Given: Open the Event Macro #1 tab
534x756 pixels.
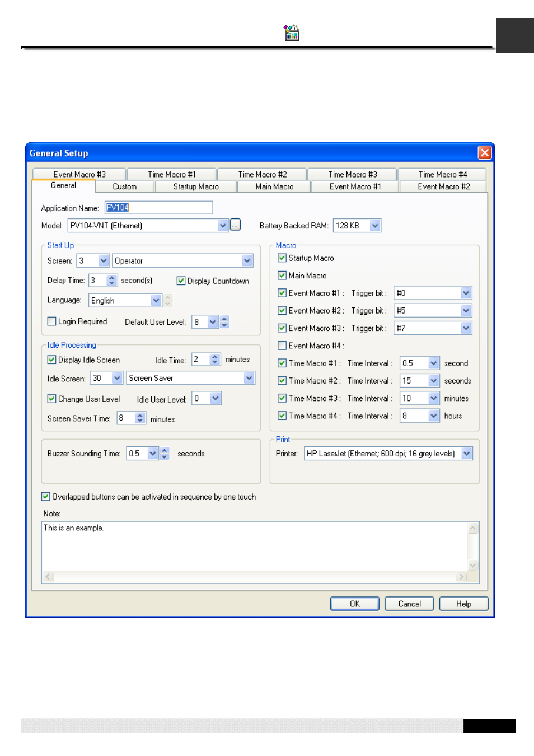Looking at the screenshot, I should click(x=355, y=186).
